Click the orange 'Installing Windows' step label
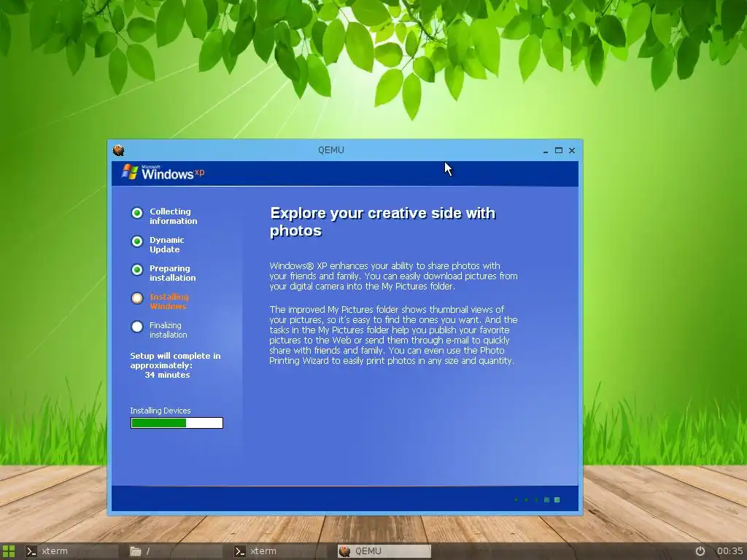Screen dimensions: 747x560 click(169, 301)
